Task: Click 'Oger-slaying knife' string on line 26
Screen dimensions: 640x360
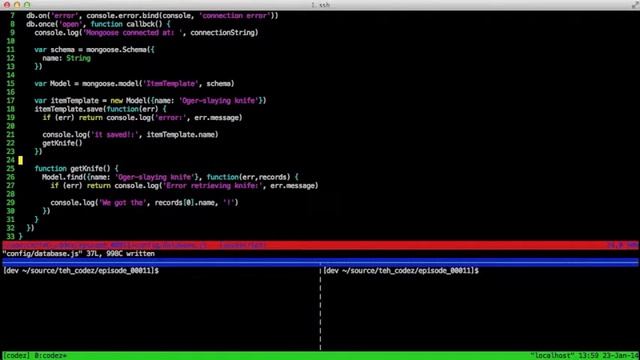Action: 155,177
